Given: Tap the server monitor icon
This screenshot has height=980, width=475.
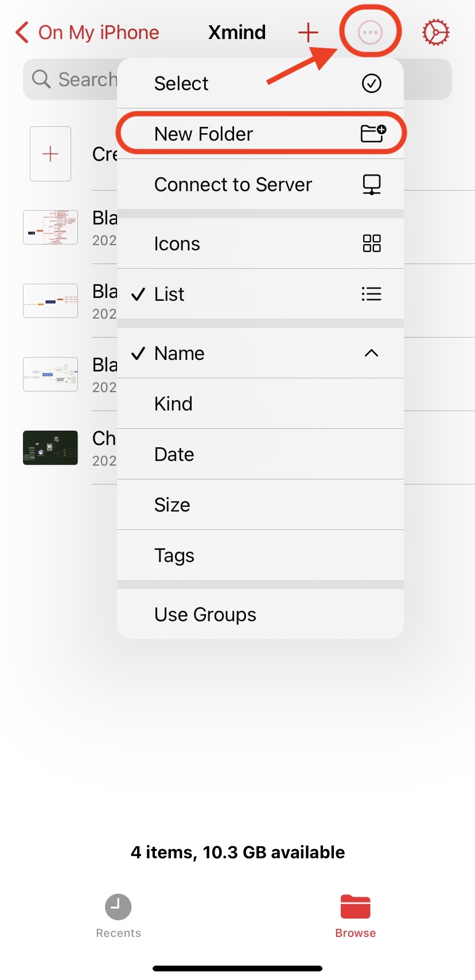Looking at the screenshot, I should coord(372,185).
